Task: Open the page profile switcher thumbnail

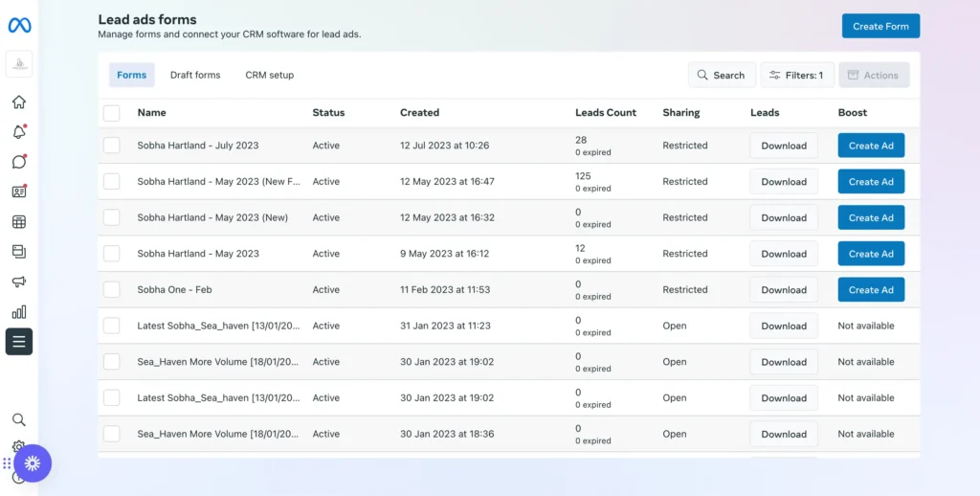Action: (x=19, y=64)
